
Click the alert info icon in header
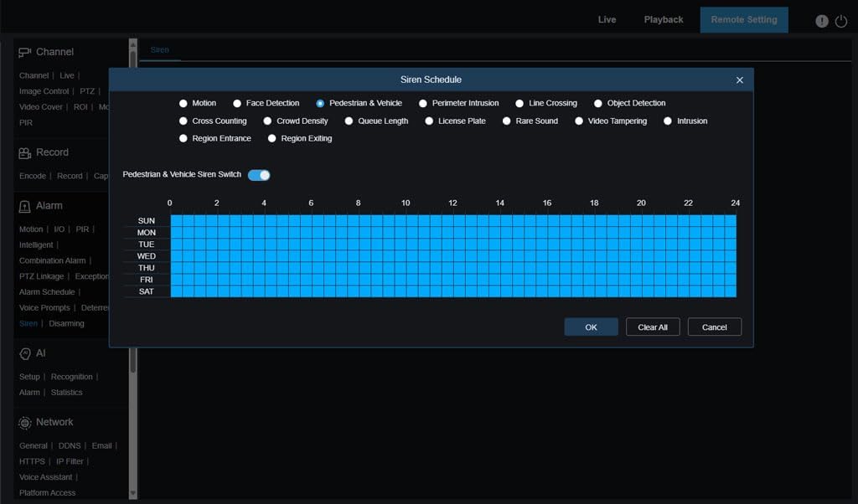click(x=822, y=21)
